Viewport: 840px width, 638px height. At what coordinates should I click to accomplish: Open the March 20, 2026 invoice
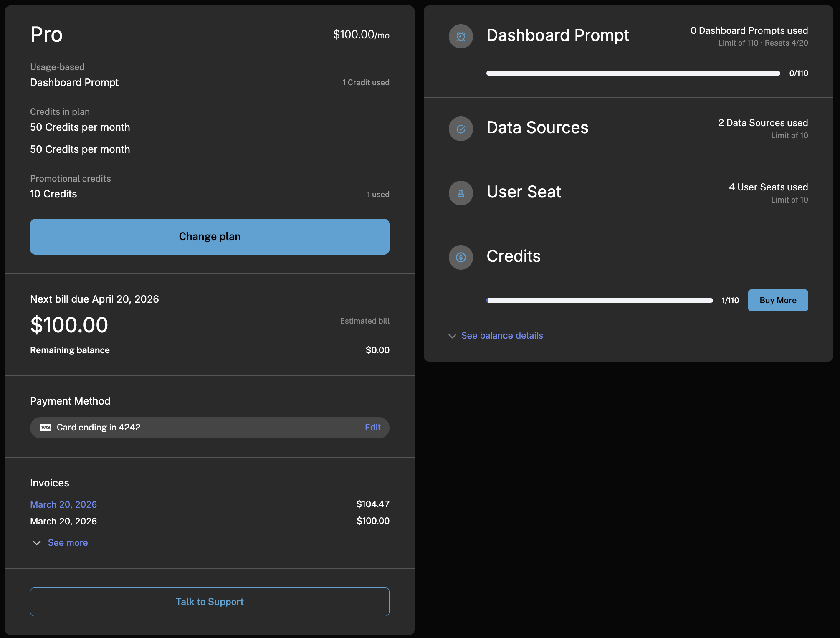pyautogui.click(x=63, y=504)
